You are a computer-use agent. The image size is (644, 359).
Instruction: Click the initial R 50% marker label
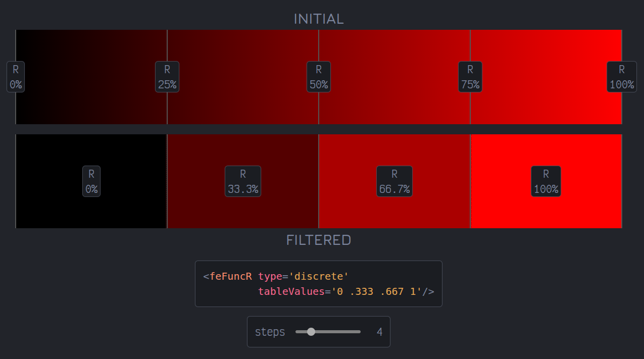click(x=319, y=77)
